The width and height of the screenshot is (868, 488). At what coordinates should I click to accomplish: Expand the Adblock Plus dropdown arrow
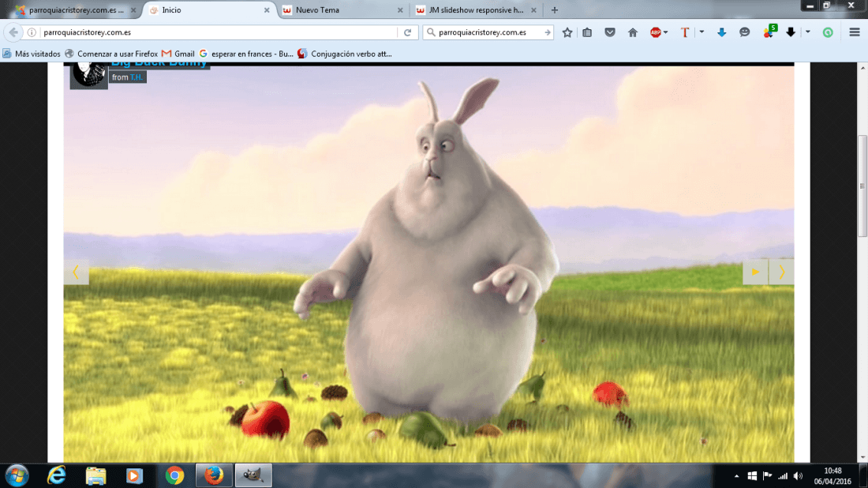pyautogui.click(x=665, y=32)
